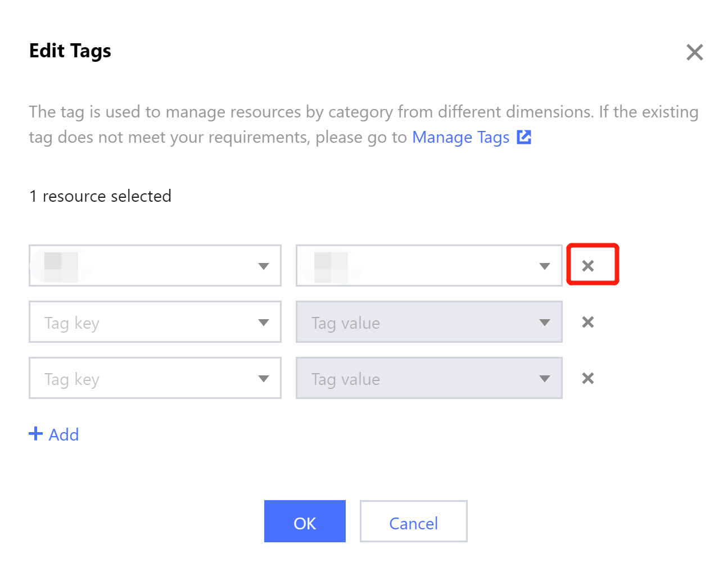
Task: Click Add to insert a tag row
Action: [x=63, y=434]
